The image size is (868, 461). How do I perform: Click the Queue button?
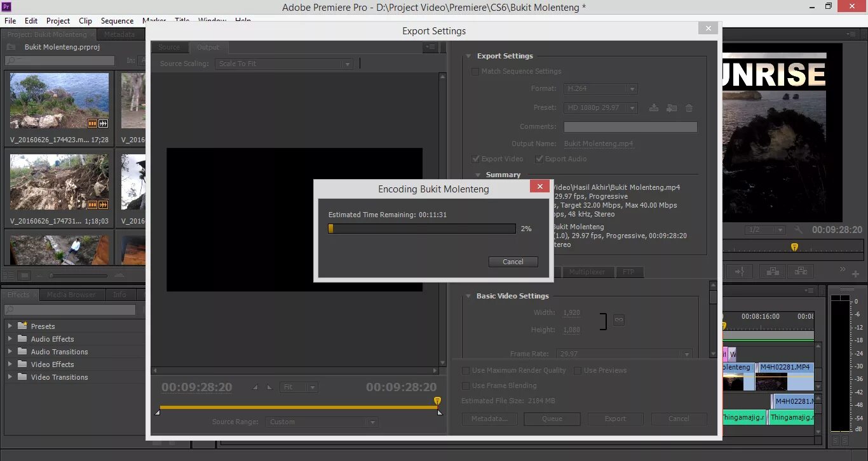coord(552,418)
